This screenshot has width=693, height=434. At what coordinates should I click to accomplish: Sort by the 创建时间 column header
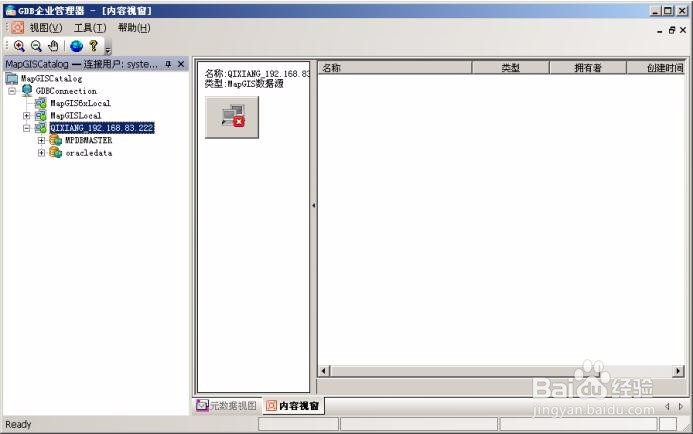click(x=656, y=68)
